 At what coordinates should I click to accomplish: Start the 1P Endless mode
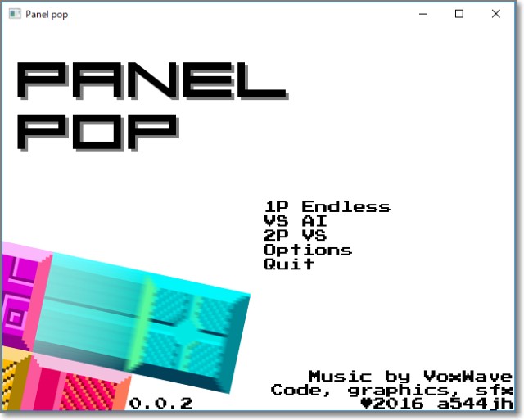coord(327,207)
